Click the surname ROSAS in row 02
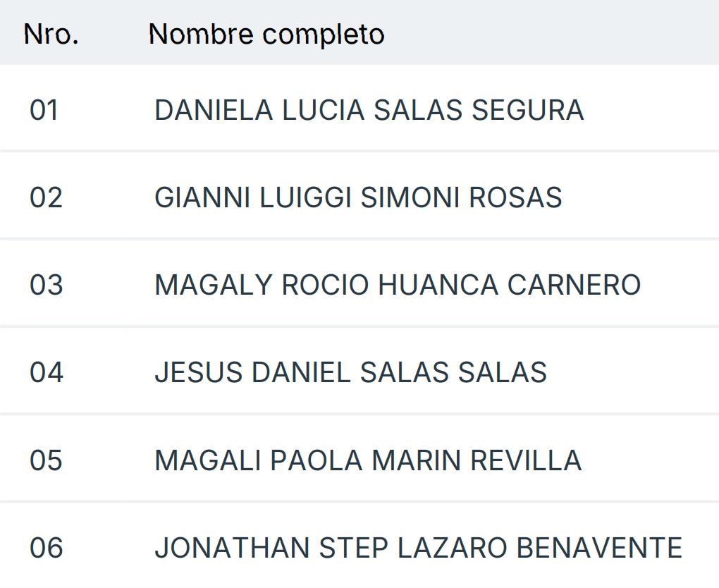The image size is (719, 588). pos(515,198)
